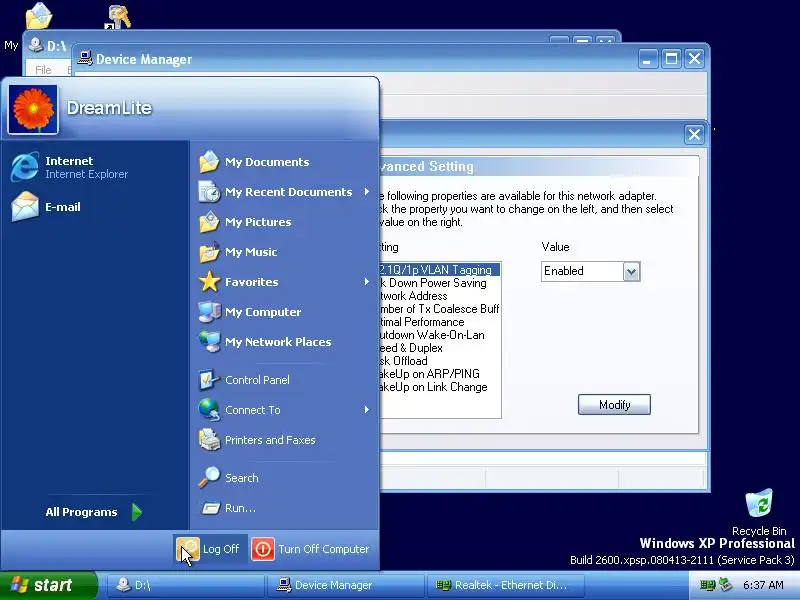Open Printers and Faxes
800x600 pixels.
257,440
